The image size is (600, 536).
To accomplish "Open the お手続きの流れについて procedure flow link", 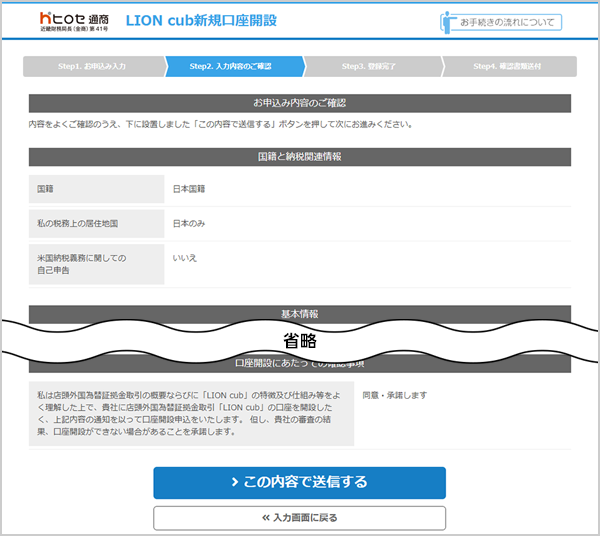I will (501, 22).
